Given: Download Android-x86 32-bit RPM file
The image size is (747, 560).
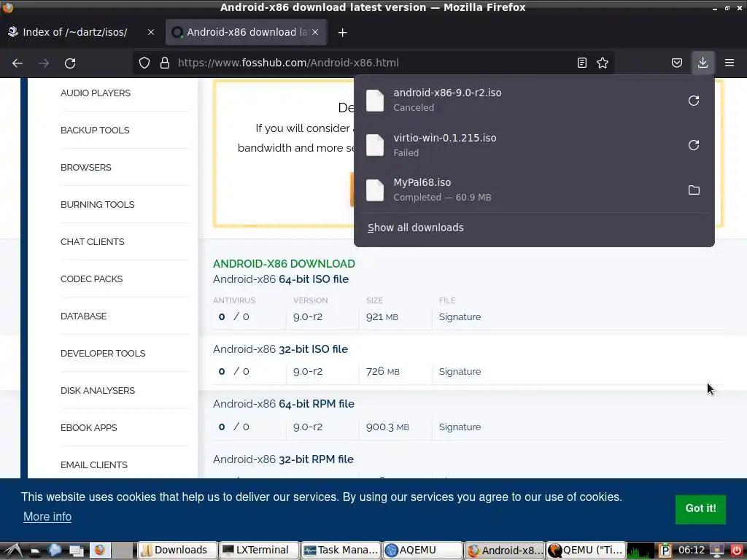Looking at the screenshot, I should coord(283,459).
